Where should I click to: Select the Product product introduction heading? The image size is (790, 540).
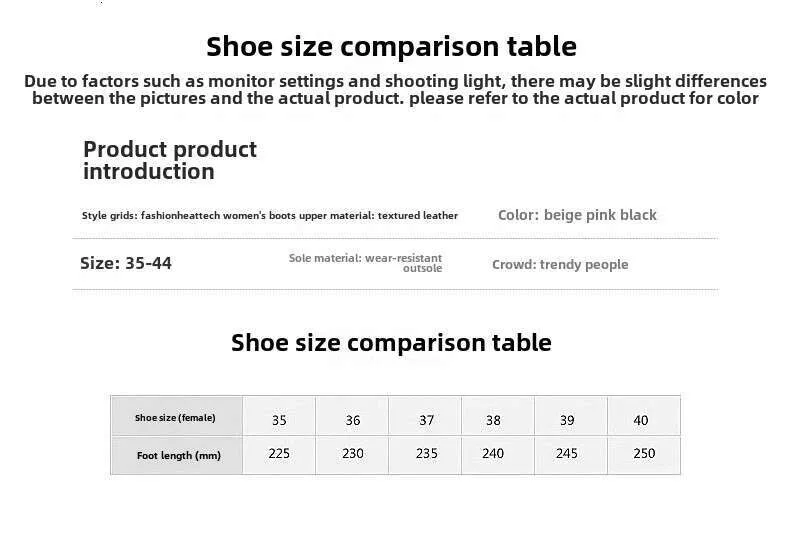(x=170, y=160)
